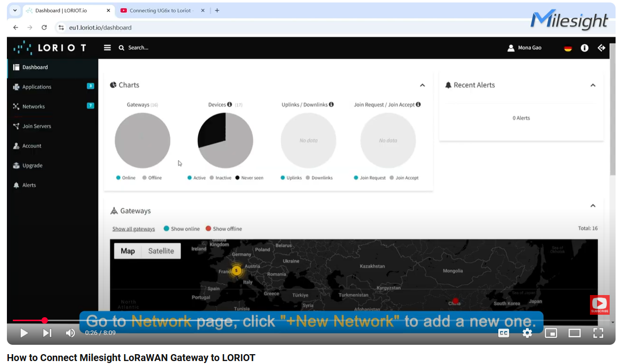The height and width of the screenshot is (364, 620).
Task: Click Mona Gao username
Action: (x=530, y=48)
